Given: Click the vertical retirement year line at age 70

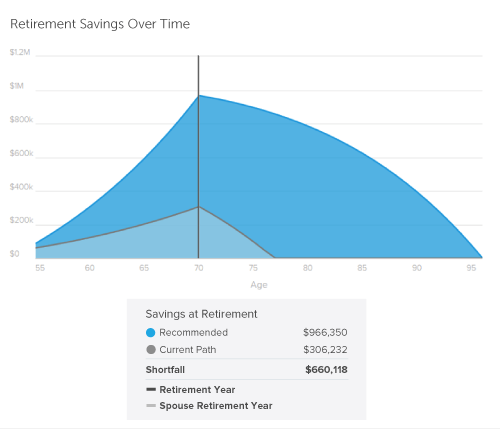Looking at the screenshot, I should tap(199, 157).
